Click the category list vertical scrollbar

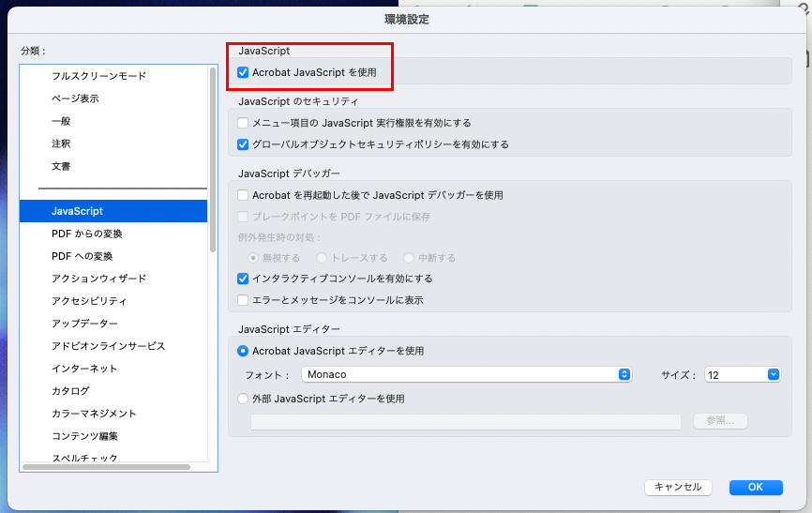pos(214,159)
